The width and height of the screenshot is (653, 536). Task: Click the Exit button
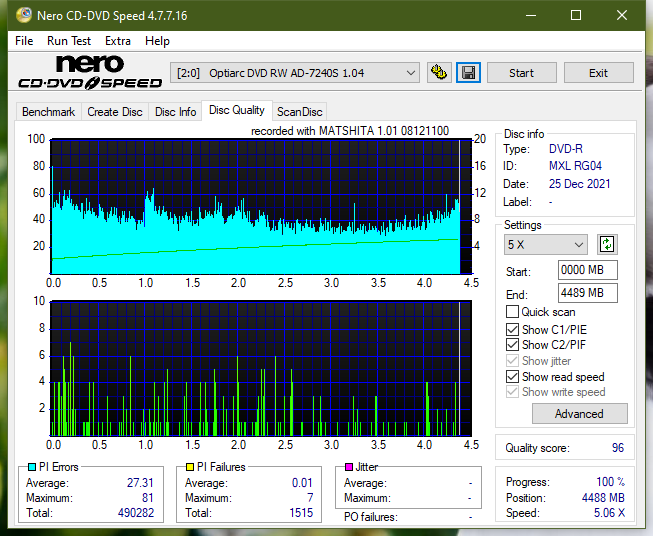point(598,73)
